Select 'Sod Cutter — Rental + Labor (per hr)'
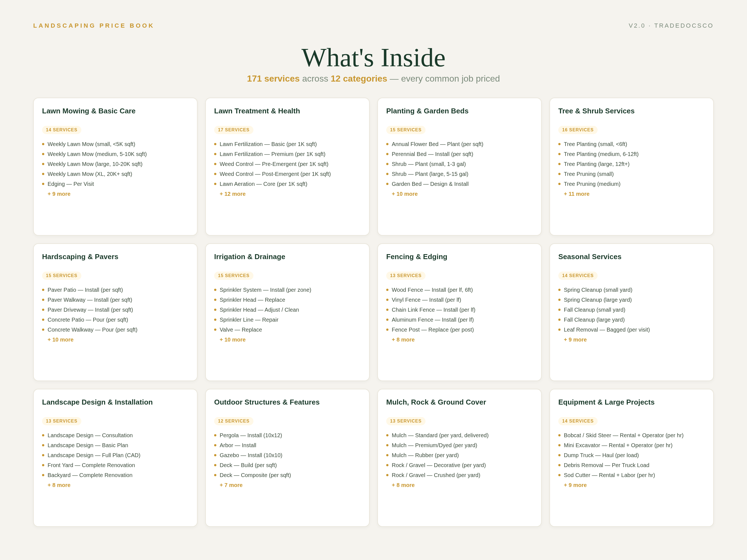 (609, 475)
